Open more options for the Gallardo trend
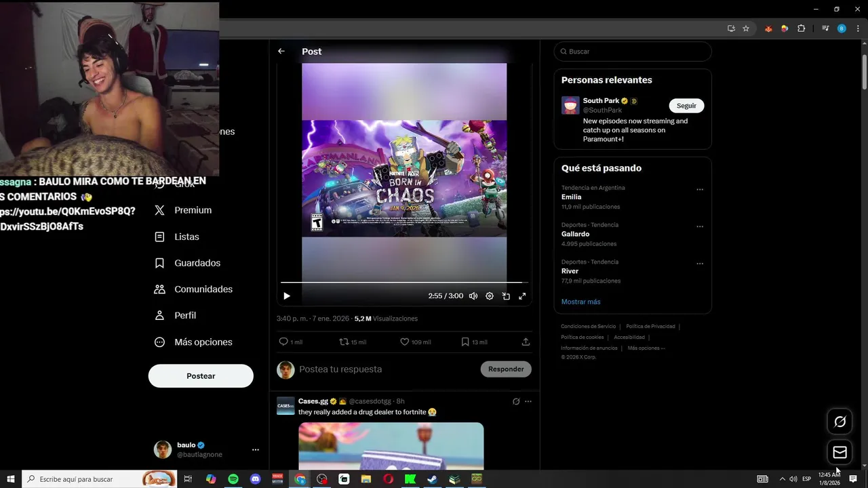The height and width of the screenshot is (488, 868). 700,227
